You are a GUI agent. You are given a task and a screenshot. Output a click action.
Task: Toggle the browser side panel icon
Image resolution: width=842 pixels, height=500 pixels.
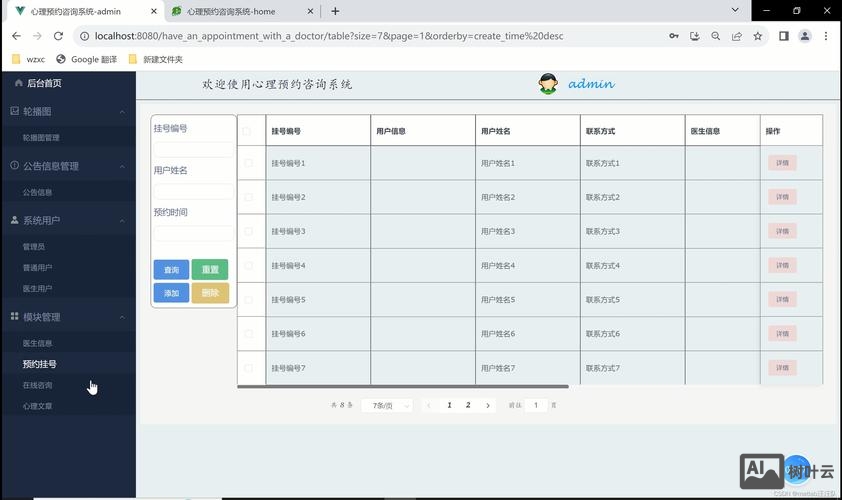[x=783, y=36]
